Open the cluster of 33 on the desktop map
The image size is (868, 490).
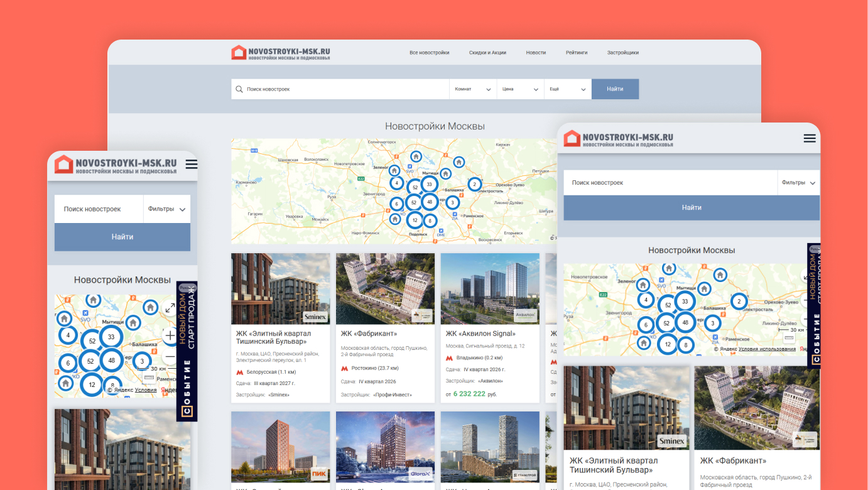click(429, 184)
